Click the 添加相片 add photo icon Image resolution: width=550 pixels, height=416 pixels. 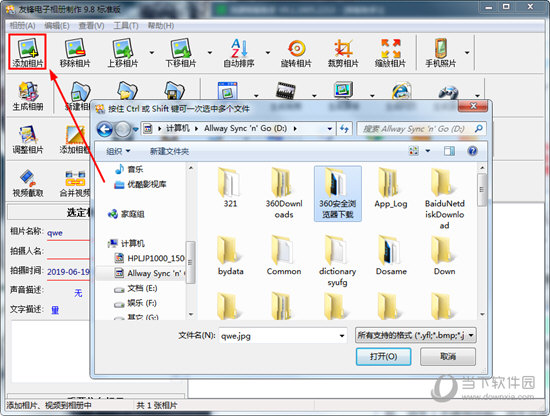27,52
